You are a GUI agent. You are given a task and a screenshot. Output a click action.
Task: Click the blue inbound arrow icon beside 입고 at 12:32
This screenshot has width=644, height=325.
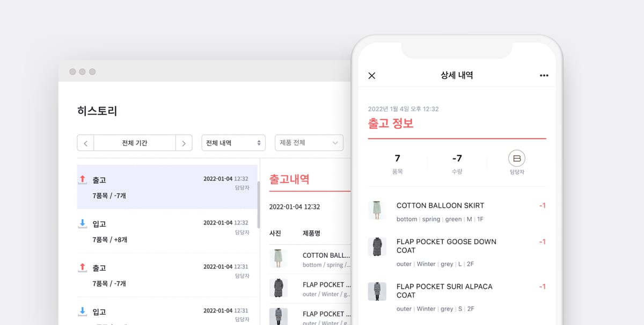click(82, 224)
